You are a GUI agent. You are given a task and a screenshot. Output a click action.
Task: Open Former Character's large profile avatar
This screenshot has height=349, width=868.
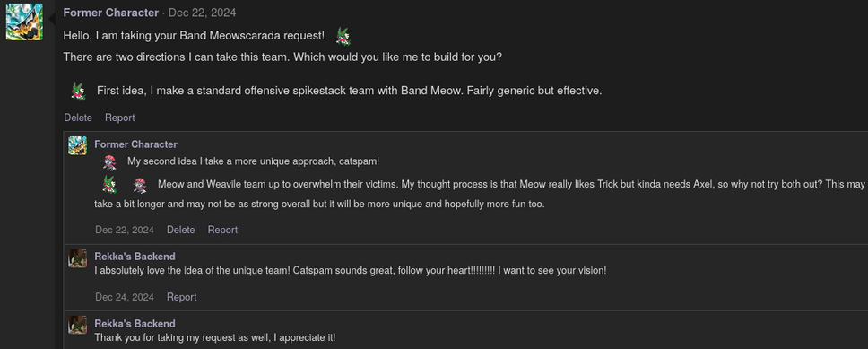click(x=24, y=22)
